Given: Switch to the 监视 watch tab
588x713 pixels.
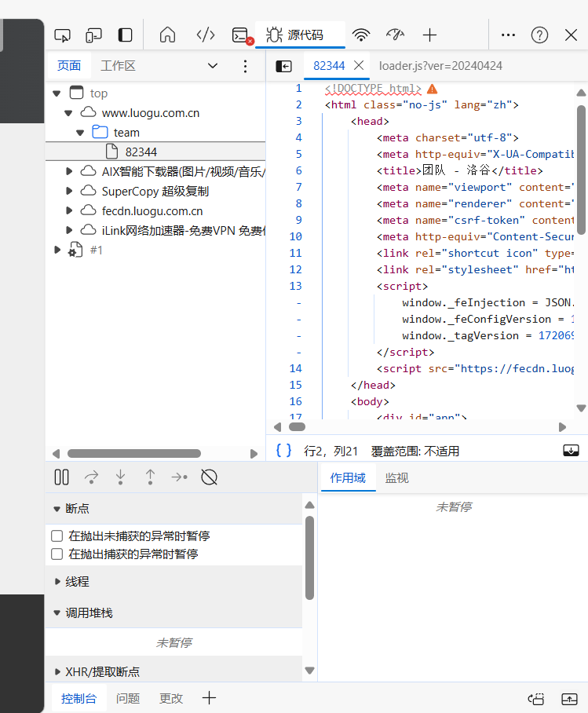Looking at the screenshot, I should click(396, 477).
